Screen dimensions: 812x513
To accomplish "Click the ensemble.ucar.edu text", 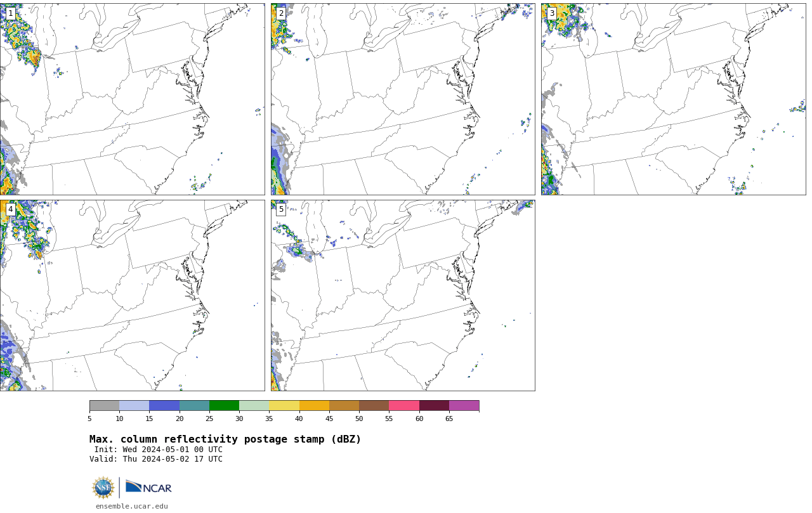I will [132, 506].
